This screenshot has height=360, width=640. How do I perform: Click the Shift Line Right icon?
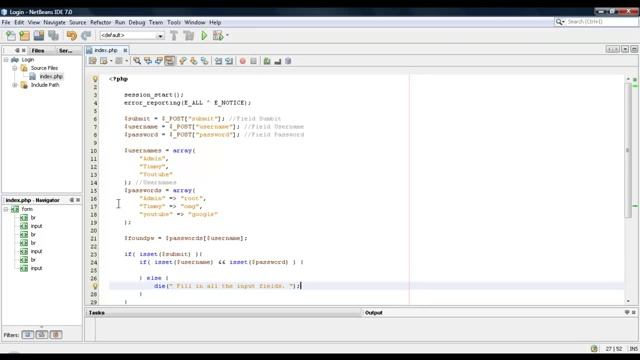[x=229, y=61]
